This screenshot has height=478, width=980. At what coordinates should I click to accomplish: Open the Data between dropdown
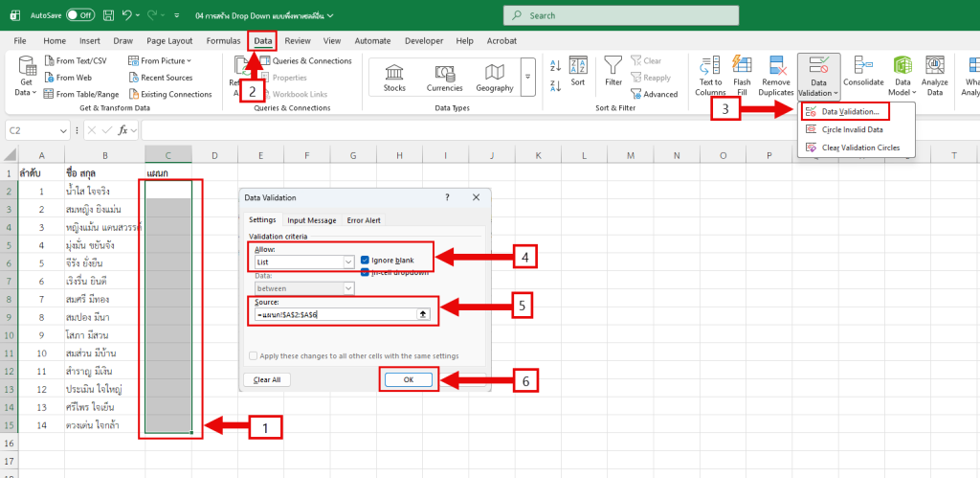tap(348, 288)
